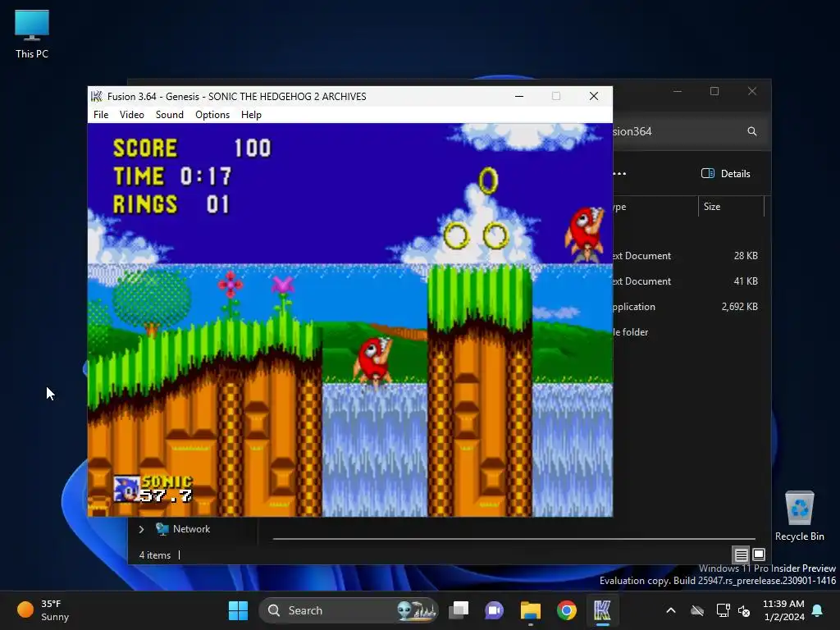Click the search magnifier in File Explorer
This screenshot has height=630, width=840.
point(751,131)
